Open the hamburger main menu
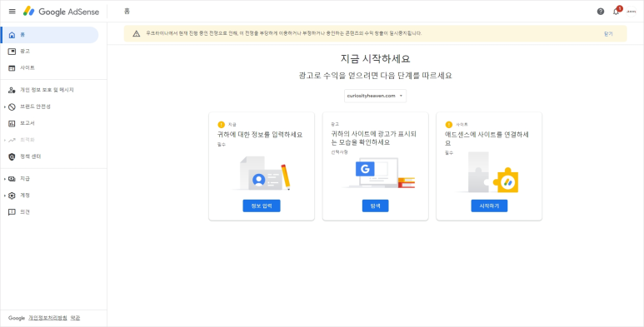The image size is (644, 327). [x=12, y=12]
